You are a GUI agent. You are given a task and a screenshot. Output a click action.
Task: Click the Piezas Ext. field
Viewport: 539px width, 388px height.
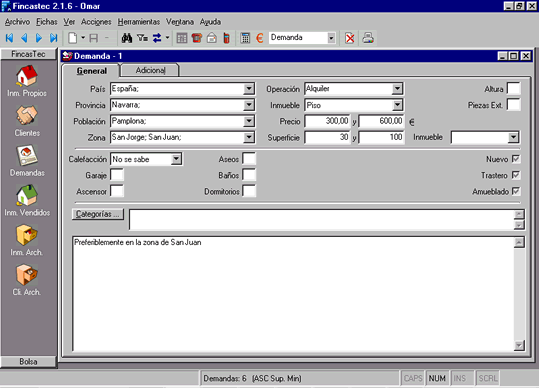tap(514, 105)
